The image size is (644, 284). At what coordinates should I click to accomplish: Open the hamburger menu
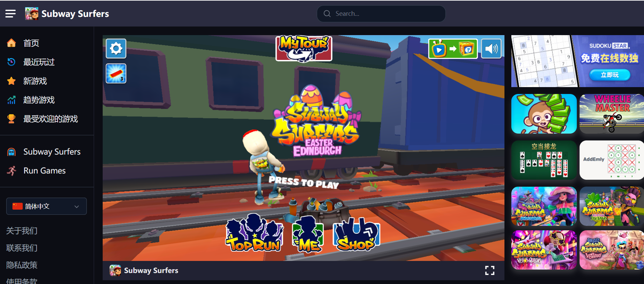pos(10,13)
